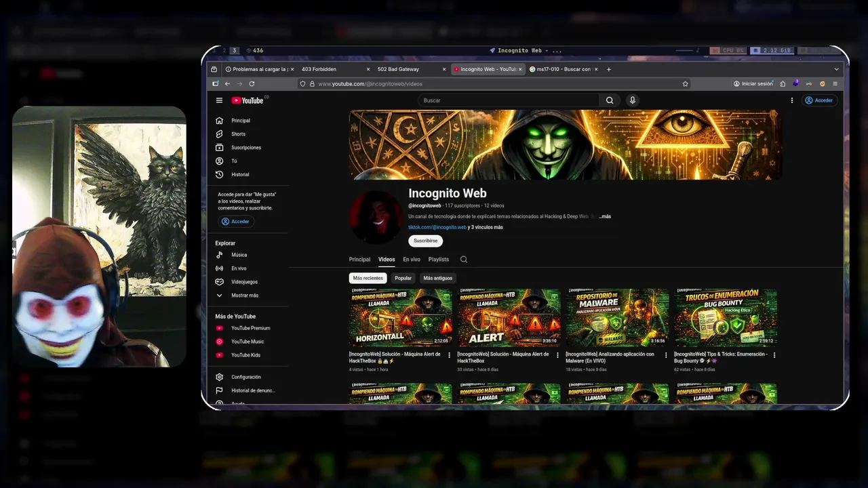Click the 2.12 GiB memory indicator

pyautogui.click(x=772, y=51)
